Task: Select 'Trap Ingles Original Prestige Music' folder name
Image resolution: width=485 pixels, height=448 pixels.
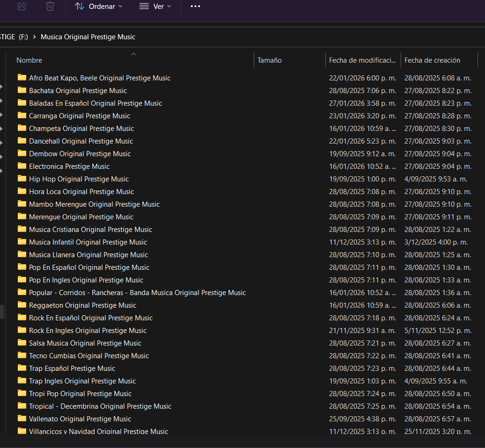Action: coord(82,381)
